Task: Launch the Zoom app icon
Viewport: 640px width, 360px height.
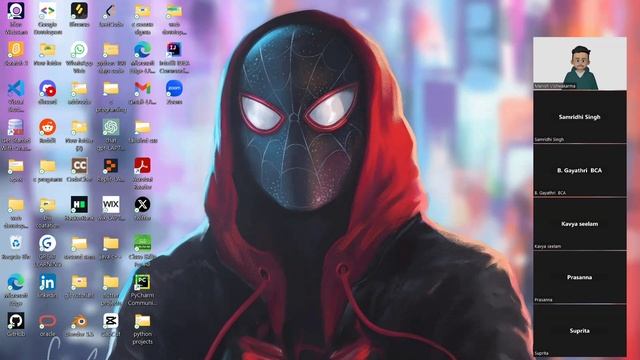Action: coord(174,89)
